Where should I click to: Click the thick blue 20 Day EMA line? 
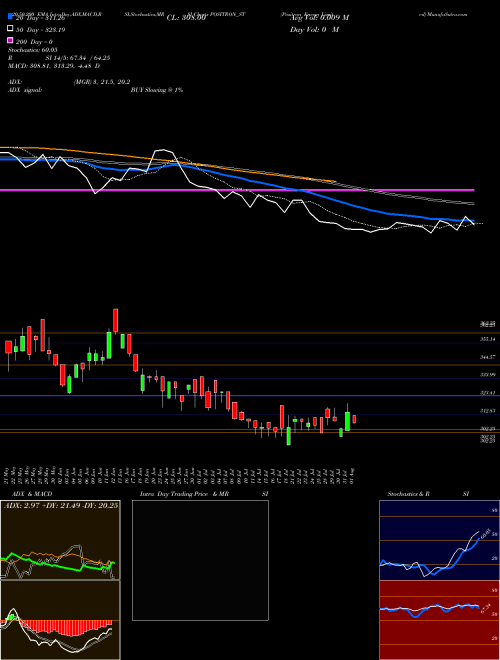pyautogui.click(x=237, y=178)
